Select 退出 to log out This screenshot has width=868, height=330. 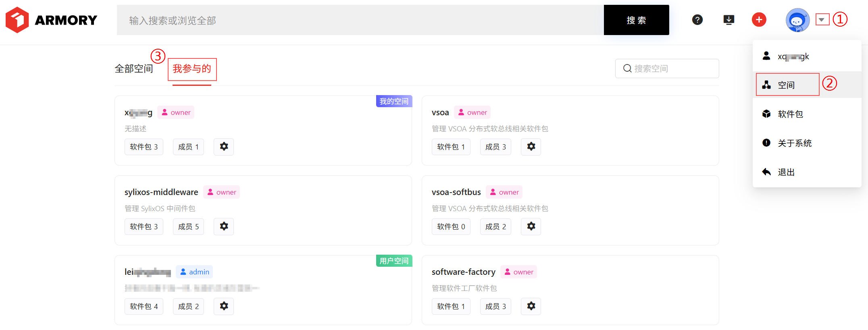pyautogui.click(x=786, y=172)
